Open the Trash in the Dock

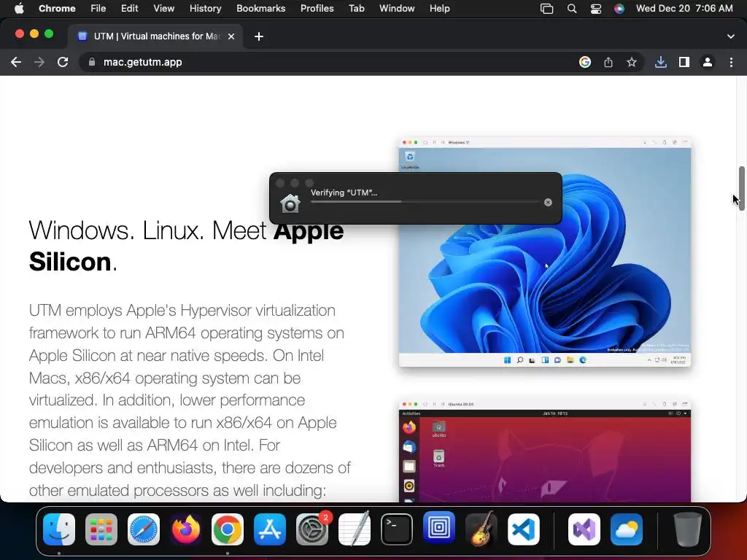click(x=687, y=529)
